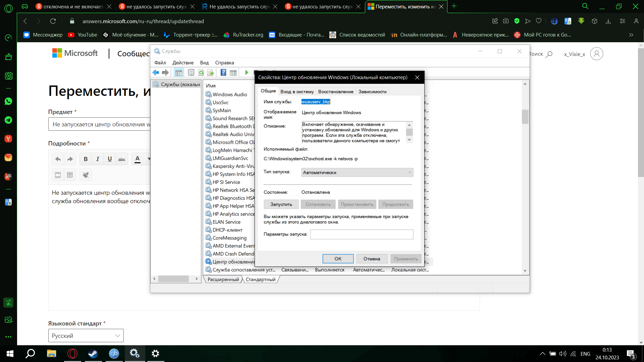Image resolution: width=644 pixels, height=362 pixels.
Task: Select CoreMessaging service row
Action: (x=229, y=238)
